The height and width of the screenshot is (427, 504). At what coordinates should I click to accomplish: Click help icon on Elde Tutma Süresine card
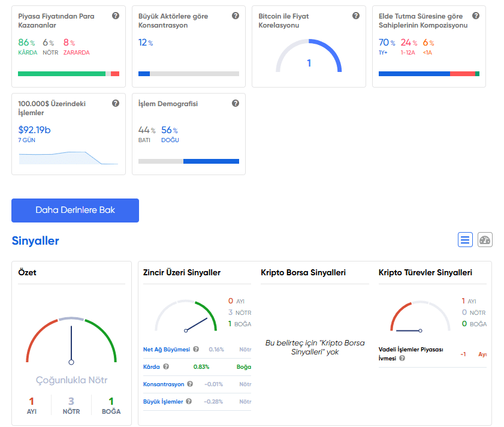pos(476,16)
